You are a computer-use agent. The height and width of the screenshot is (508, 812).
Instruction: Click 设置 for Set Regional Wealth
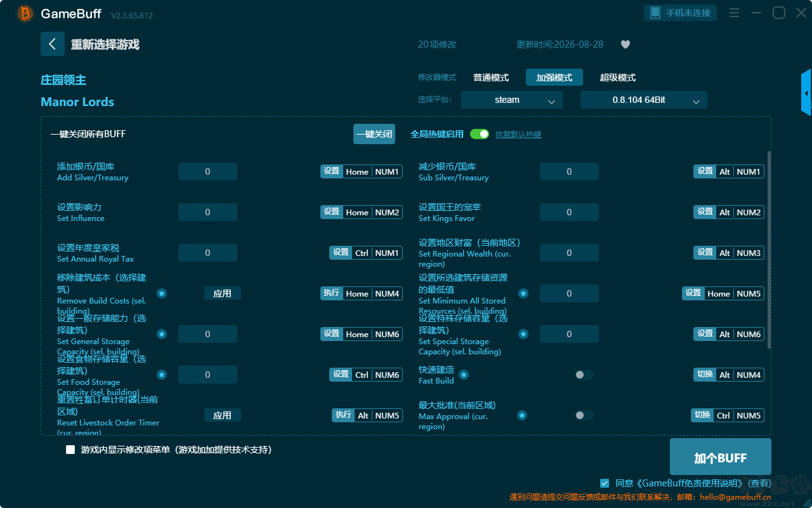pyautogui.click(x=705, y=253)
